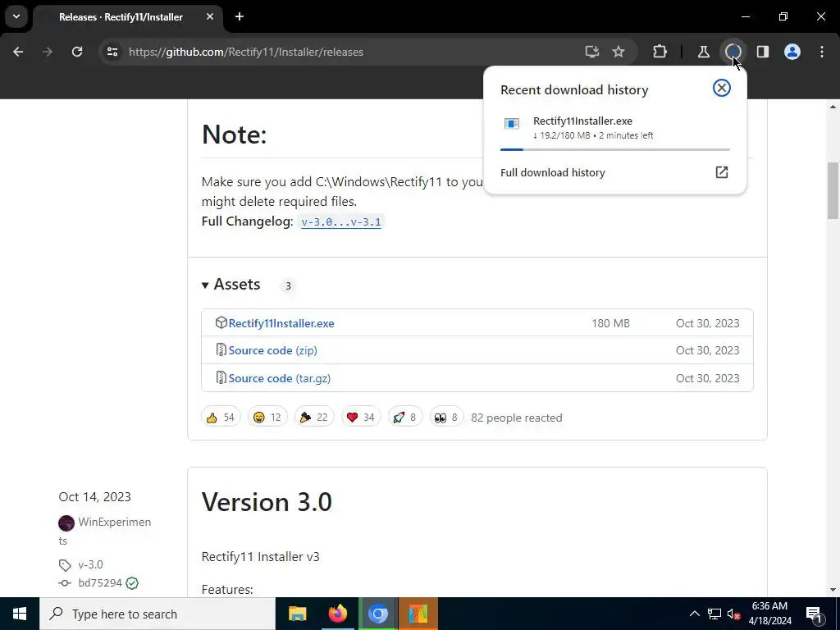The image size is (840, 630).
Task: Show hidden system tray icons
Action: (x=694, y=614)
